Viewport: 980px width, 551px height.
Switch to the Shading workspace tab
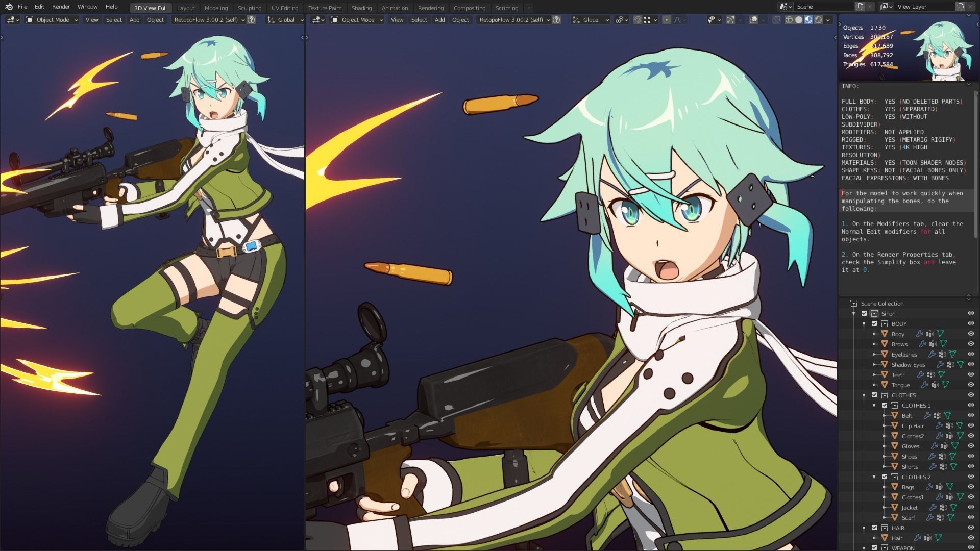click(x=361, y=8)
